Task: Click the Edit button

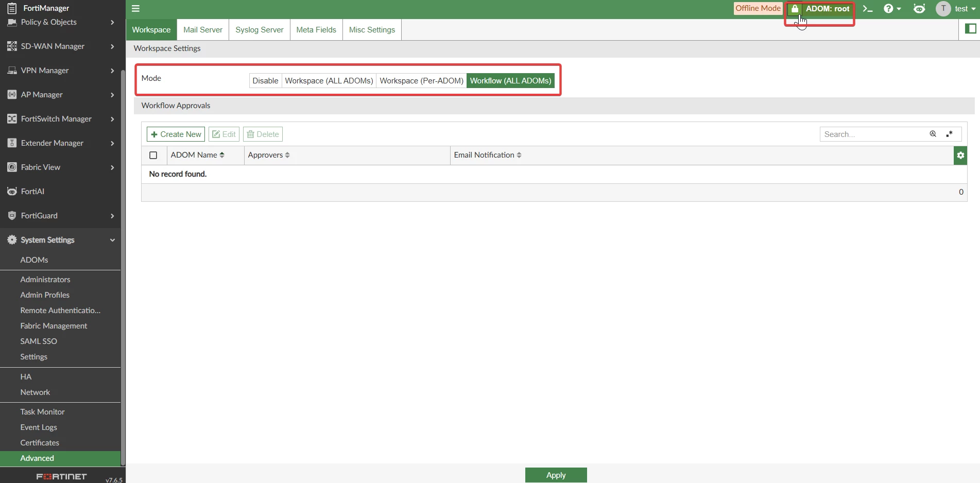Action: [x=224, y=134]
